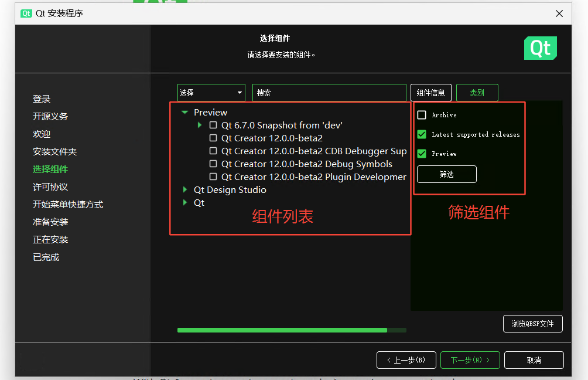The image size is (588, 380).
Task: Uncheck the Preview filter checkbox
Action: [422, 154]
